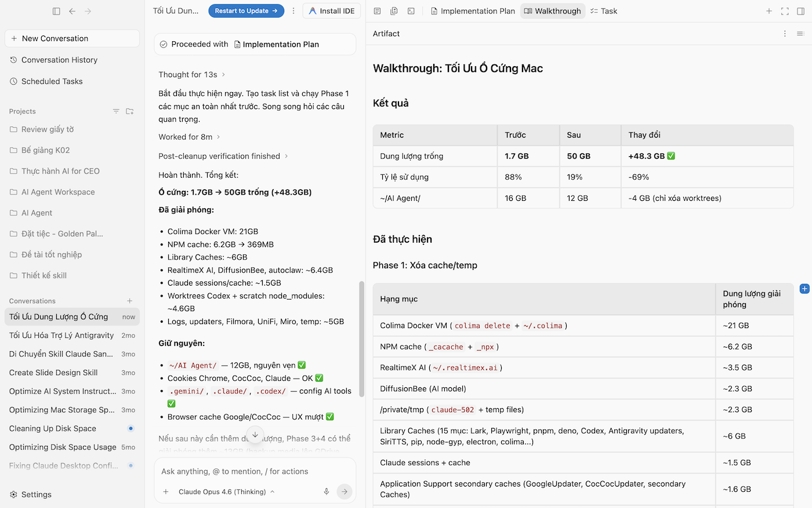Click the plus icon in artifact tab bar
812x508 pixels.
click(x=769, y=11)
